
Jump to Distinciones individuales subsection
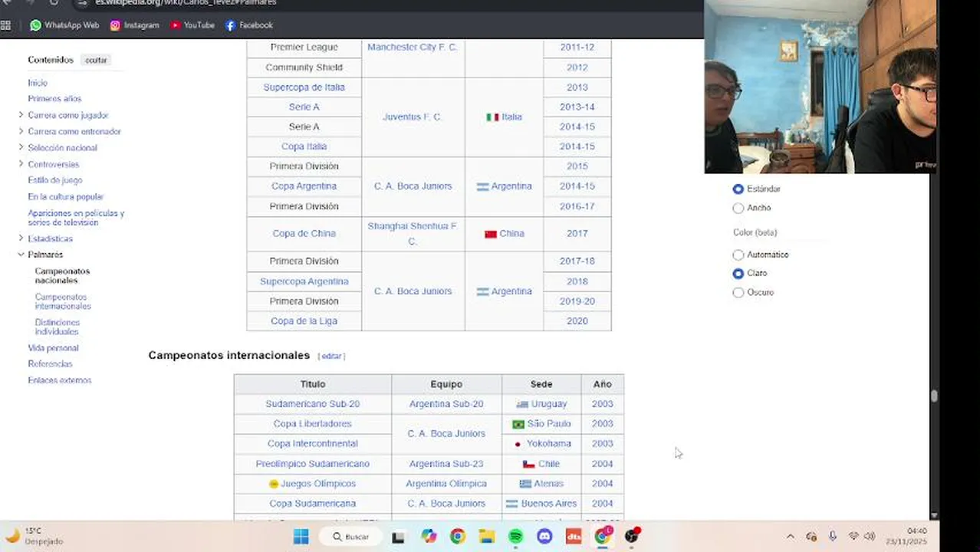(57, 327)
